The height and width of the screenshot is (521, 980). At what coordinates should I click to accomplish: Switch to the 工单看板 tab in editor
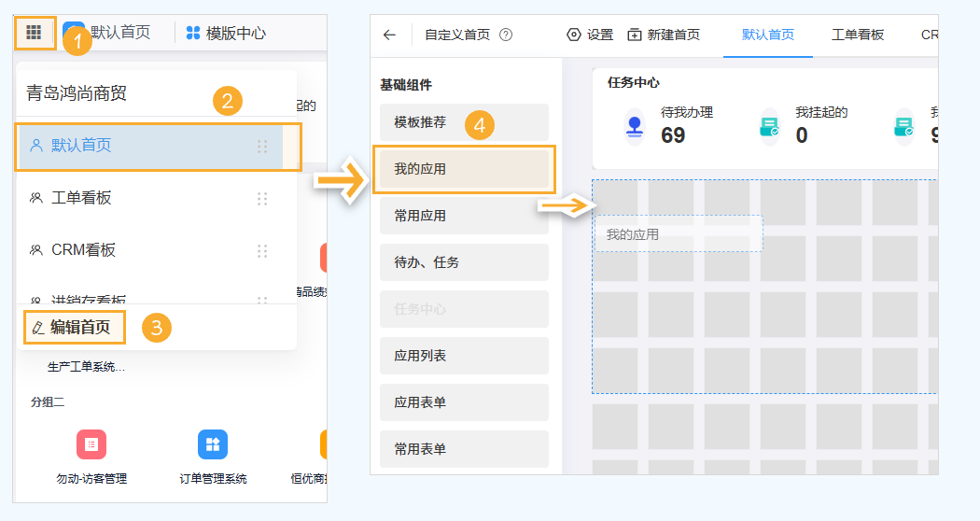858,35
